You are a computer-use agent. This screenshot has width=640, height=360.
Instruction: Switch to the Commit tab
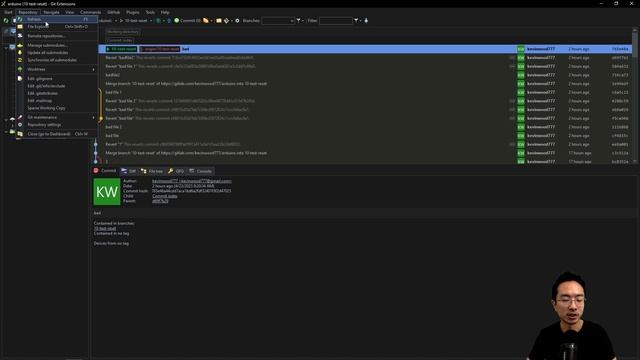[x=105, y=171]
